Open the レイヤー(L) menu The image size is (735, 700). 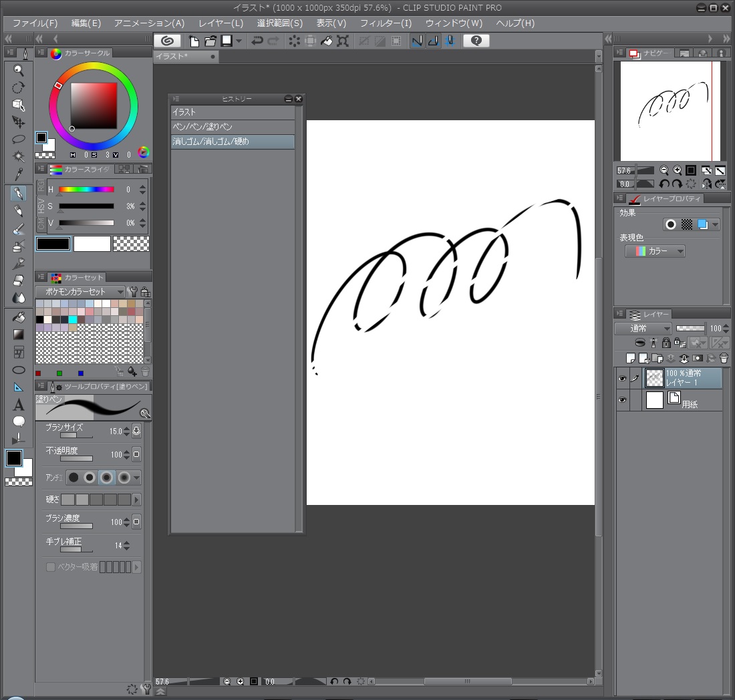click(220, 23)
